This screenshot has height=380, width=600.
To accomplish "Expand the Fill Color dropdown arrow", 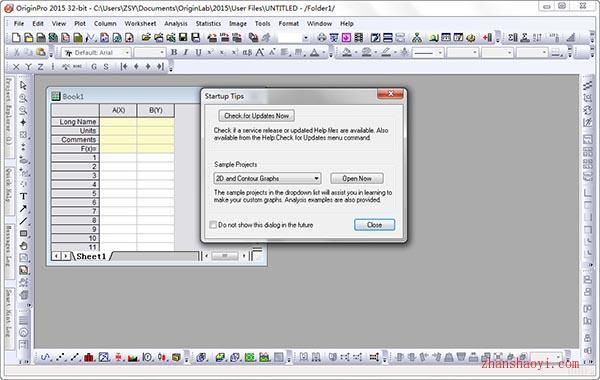I will [355, 53].
